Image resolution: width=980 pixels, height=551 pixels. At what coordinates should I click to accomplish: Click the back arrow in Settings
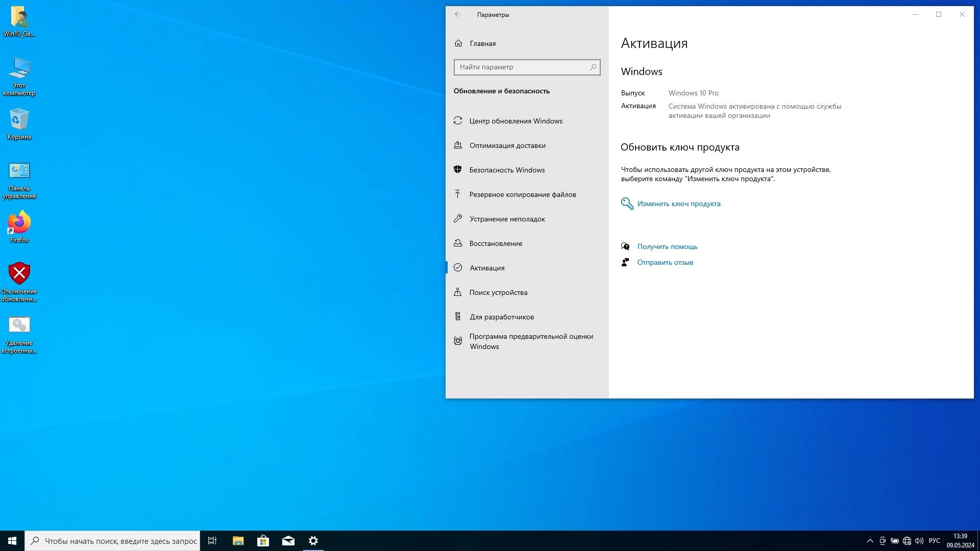(458, 14)
